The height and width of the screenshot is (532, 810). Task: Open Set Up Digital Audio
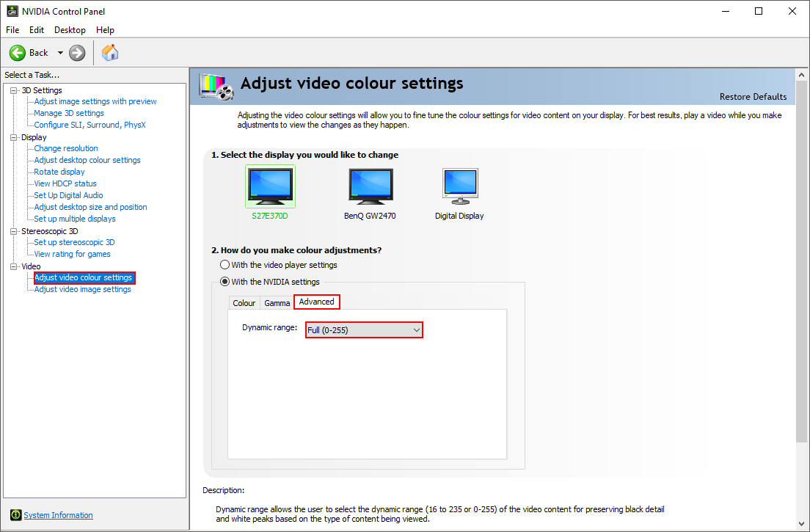pyautogui.click(x=68, y=195)
